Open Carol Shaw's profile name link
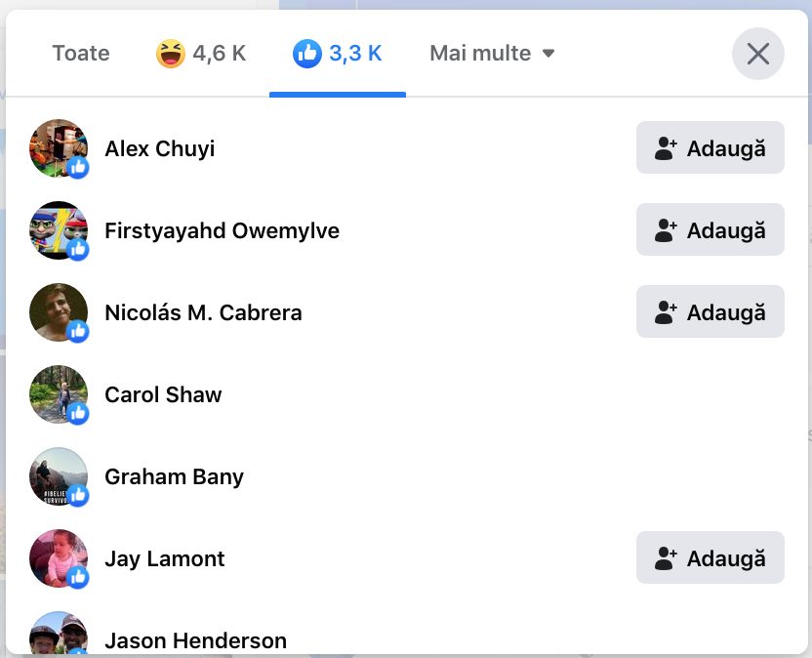The width and height of the screenshot is (812, 658). point(163,395)
